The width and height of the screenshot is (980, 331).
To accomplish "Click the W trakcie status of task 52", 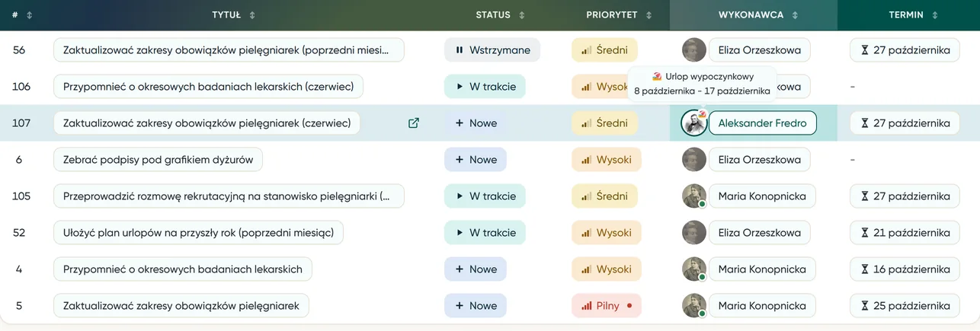I will (485, 233).
